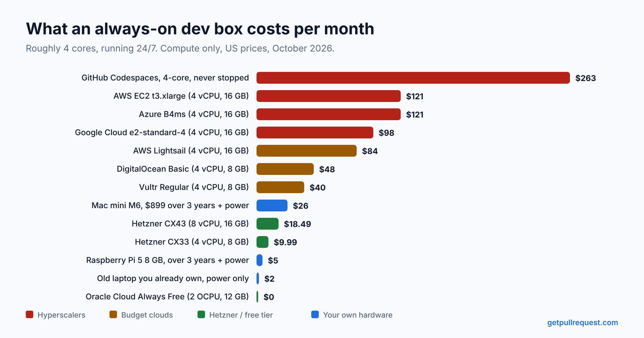Image resolution: width=644 pixels, height=338 pixels.
Task: Click the Hetzner CX33 bar
Action: point(262,242)
